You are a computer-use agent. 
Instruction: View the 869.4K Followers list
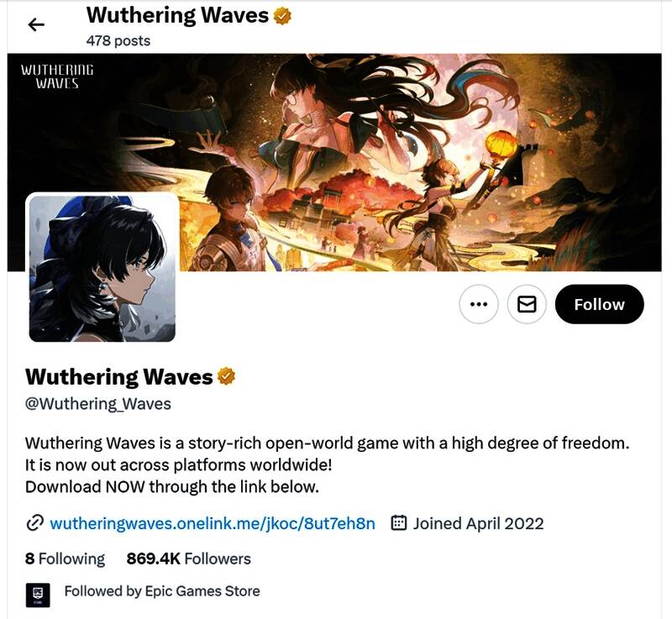click(188, 559)
